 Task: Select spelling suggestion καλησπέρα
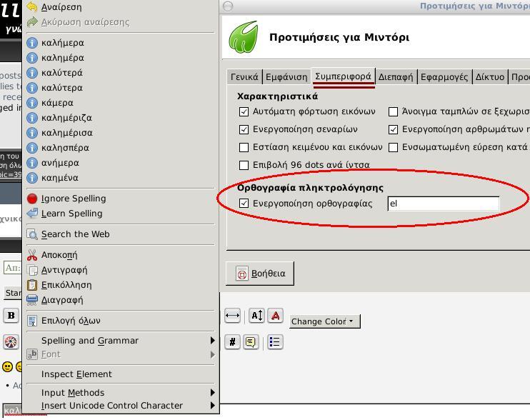tap(65, 148)
